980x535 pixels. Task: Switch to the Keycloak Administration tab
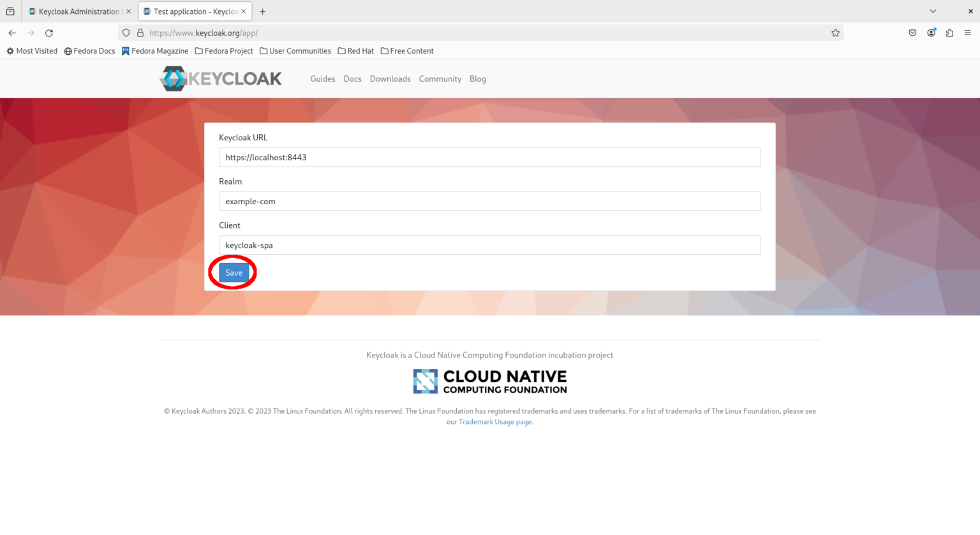click(77, 11)
